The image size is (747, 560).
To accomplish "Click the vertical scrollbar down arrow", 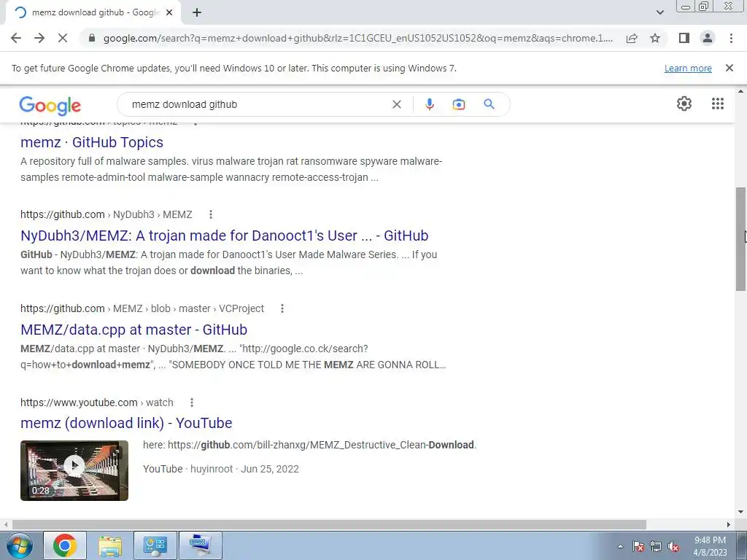I will [740, 513].
